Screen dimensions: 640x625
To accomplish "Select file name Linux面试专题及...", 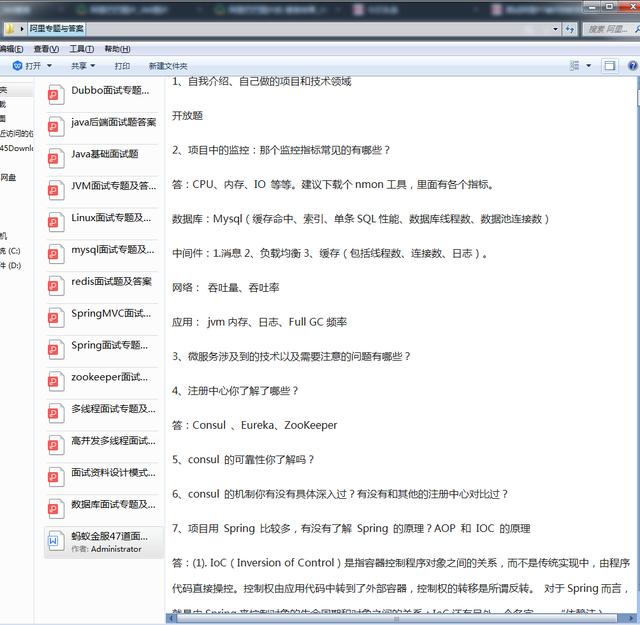I will tap(111, 218).
